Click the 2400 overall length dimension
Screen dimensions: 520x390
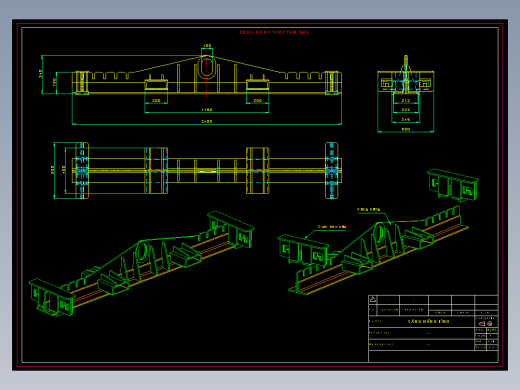(x=207, y=121)
